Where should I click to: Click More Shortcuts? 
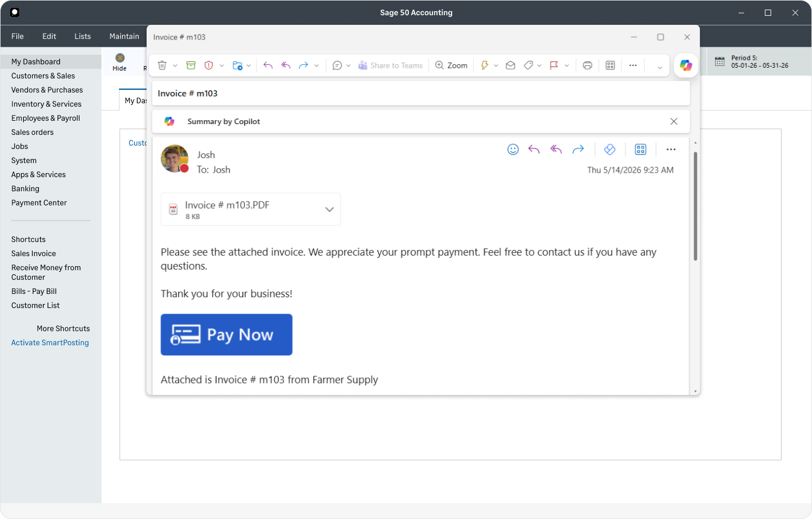point(63,328)
